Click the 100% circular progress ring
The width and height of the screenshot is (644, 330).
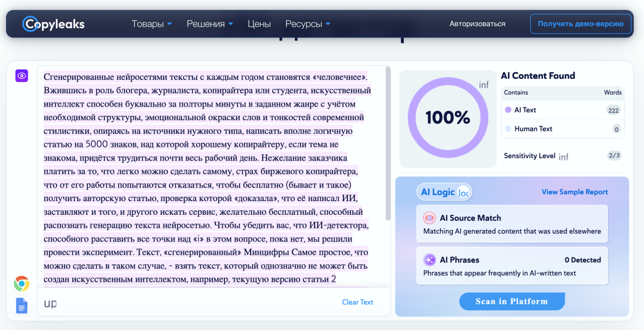coord(448,118)
